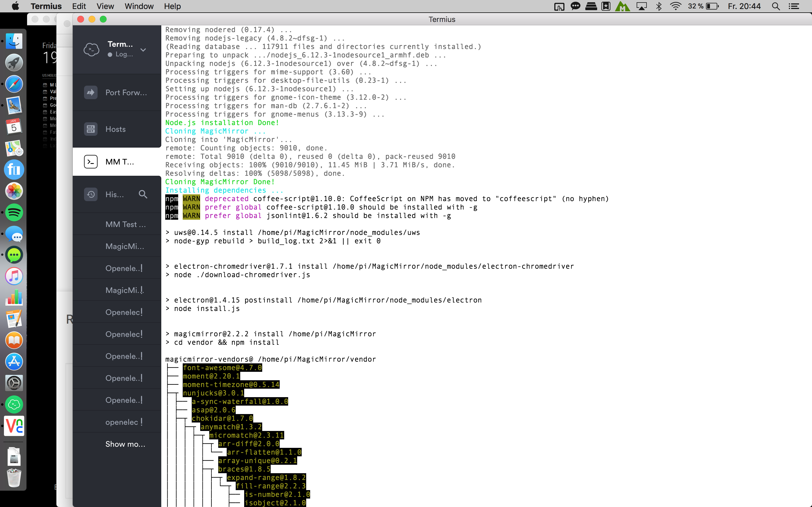Click the History clock icon
The width and height of the screenshot is (812, 507).
tap(91, 194)
